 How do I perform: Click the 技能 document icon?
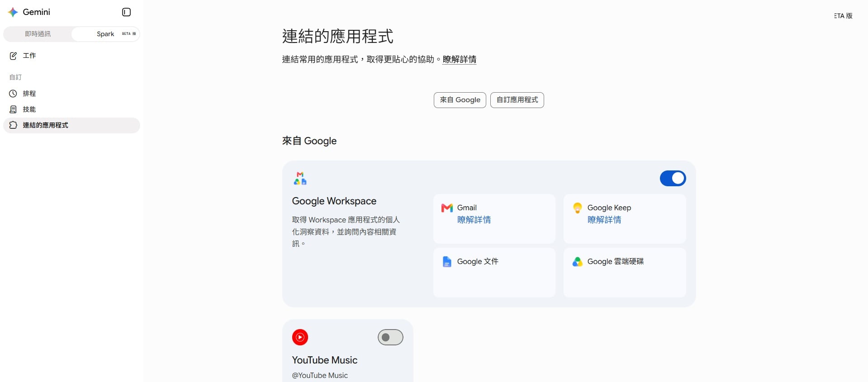tap(13, 109)
